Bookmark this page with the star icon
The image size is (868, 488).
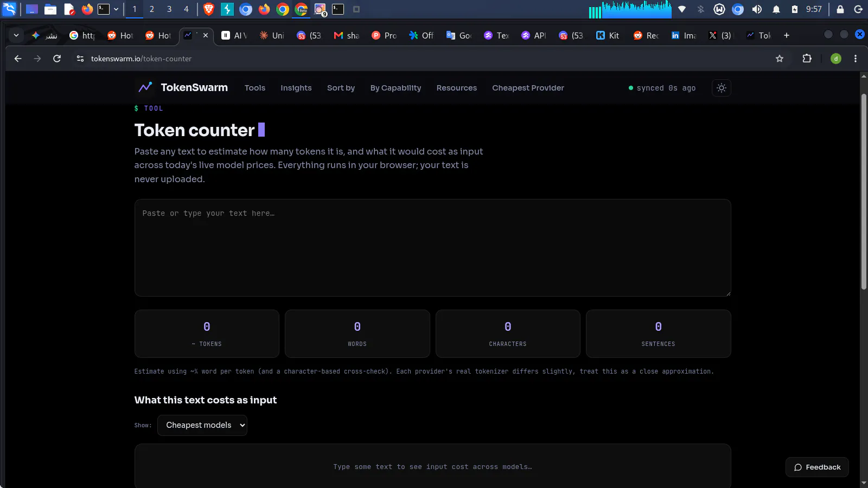click(x=780, y=59)
